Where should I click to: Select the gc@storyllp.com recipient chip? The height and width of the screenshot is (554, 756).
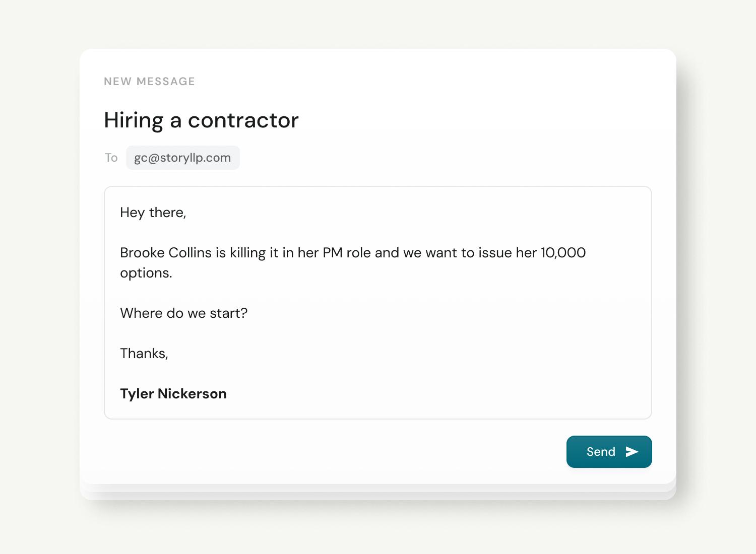(182, 158)
